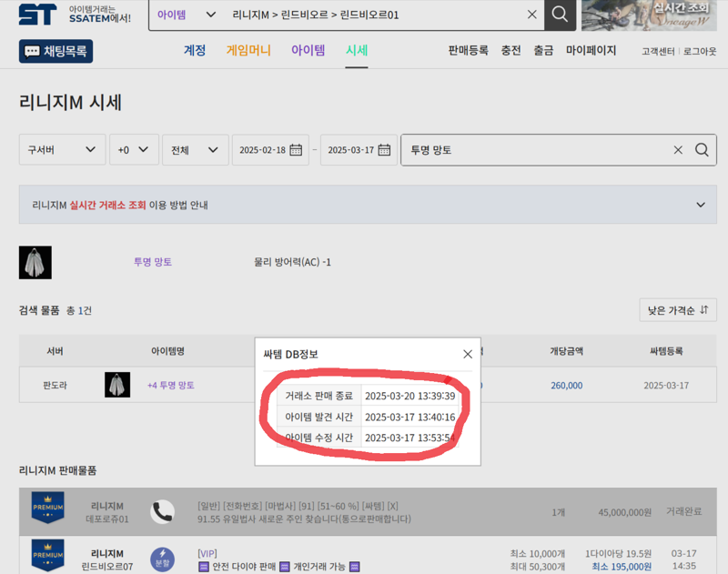The image size is (728, 574).
Task: Click the PREMIUM badge on 데포로쥬01 listing
Action: [48, 508]
